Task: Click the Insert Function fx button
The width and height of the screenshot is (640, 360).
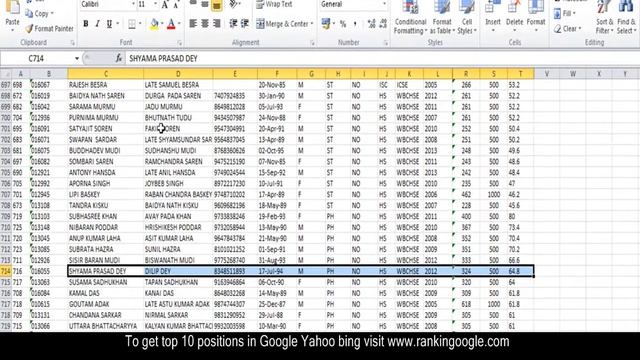Action: tap(118, 58)
